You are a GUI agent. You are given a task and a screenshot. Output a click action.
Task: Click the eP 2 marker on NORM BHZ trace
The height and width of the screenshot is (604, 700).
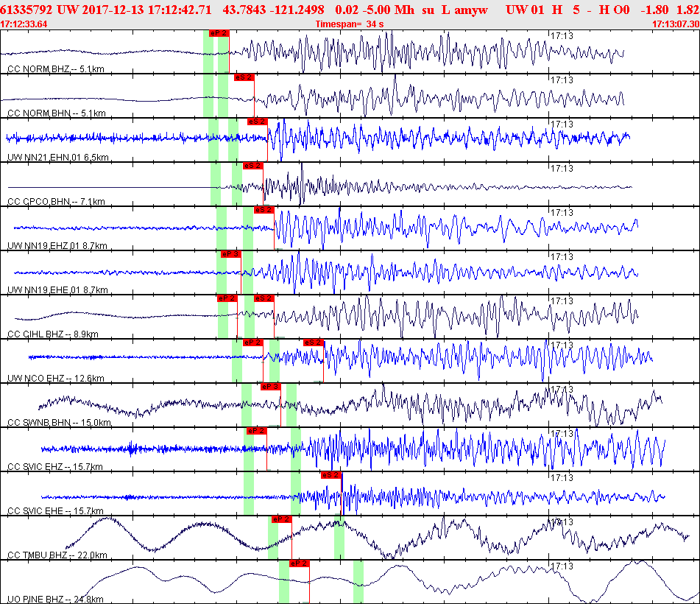pyautogui.click(x=219, y=33)
